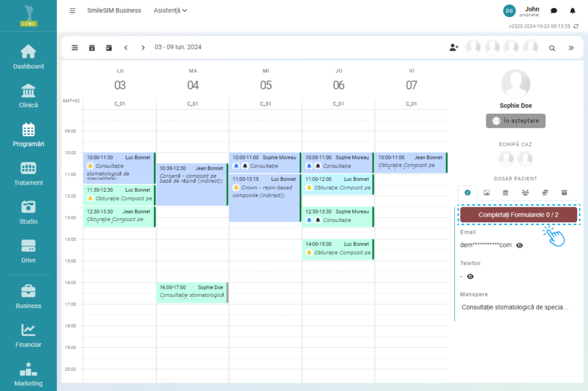
Task: Go to the next week arrow
Action: [143, 48]
